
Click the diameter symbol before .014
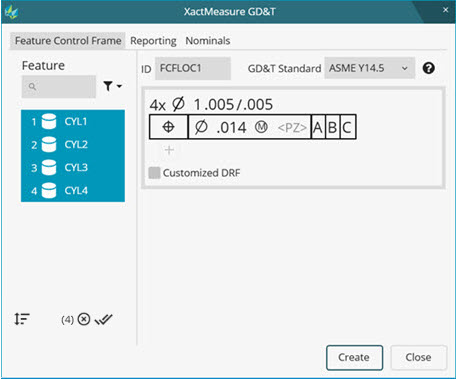point(201,127)
